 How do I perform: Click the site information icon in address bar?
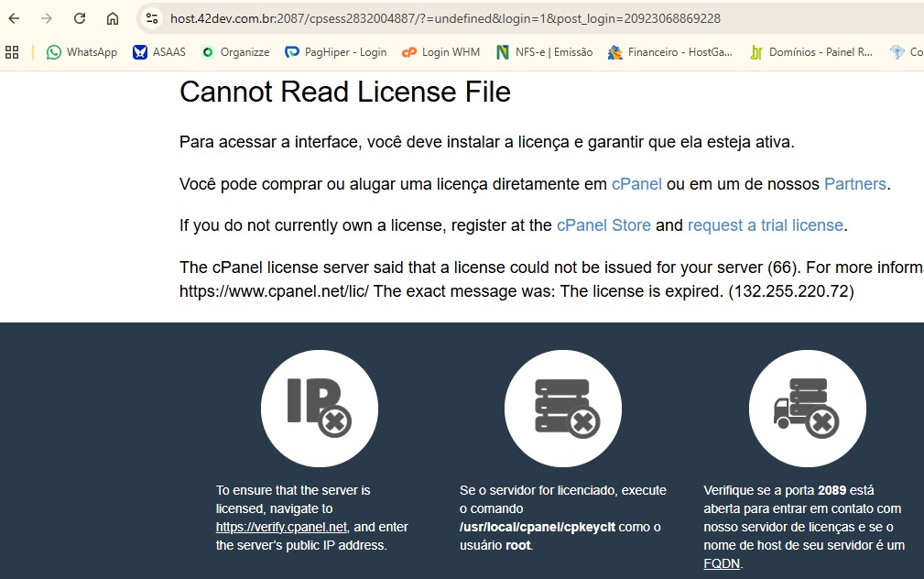click(x=152, y=18)
